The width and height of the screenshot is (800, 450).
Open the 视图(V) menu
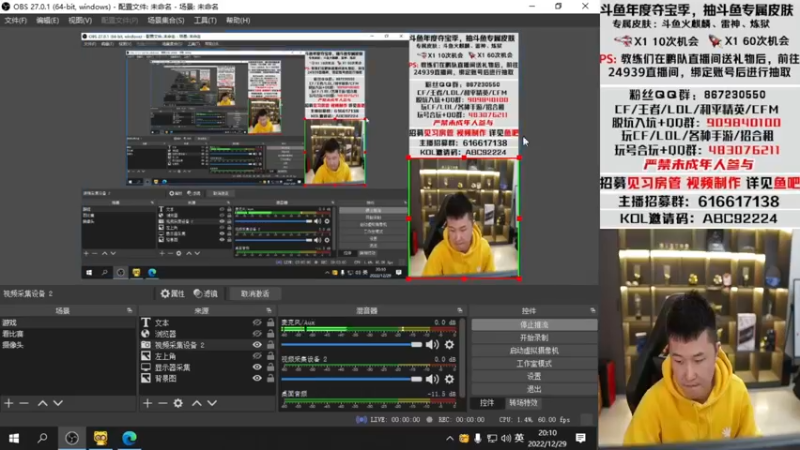80,20
